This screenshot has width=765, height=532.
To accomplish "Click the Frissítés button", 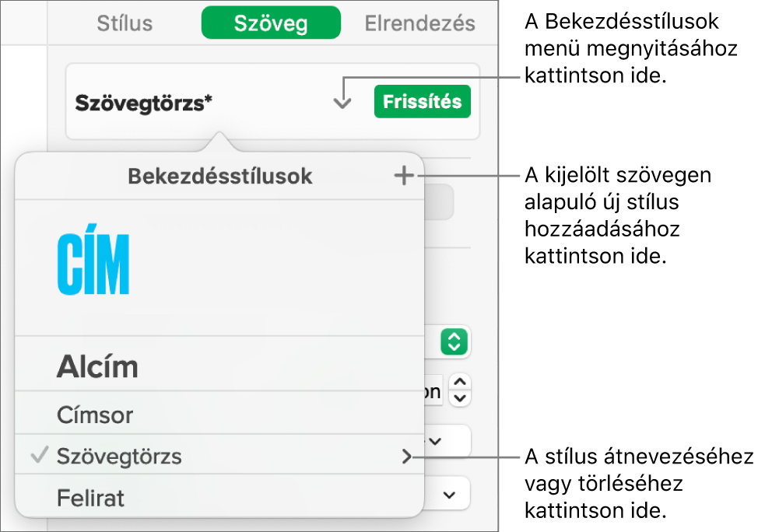I will point(422,101).
